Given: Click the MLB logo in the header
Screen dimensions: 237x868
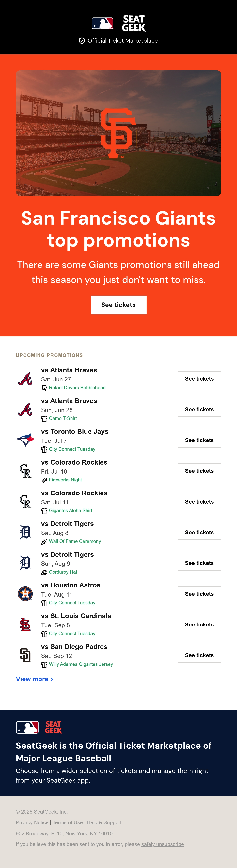Looking at the screenshot, I should tap(102, 23).
